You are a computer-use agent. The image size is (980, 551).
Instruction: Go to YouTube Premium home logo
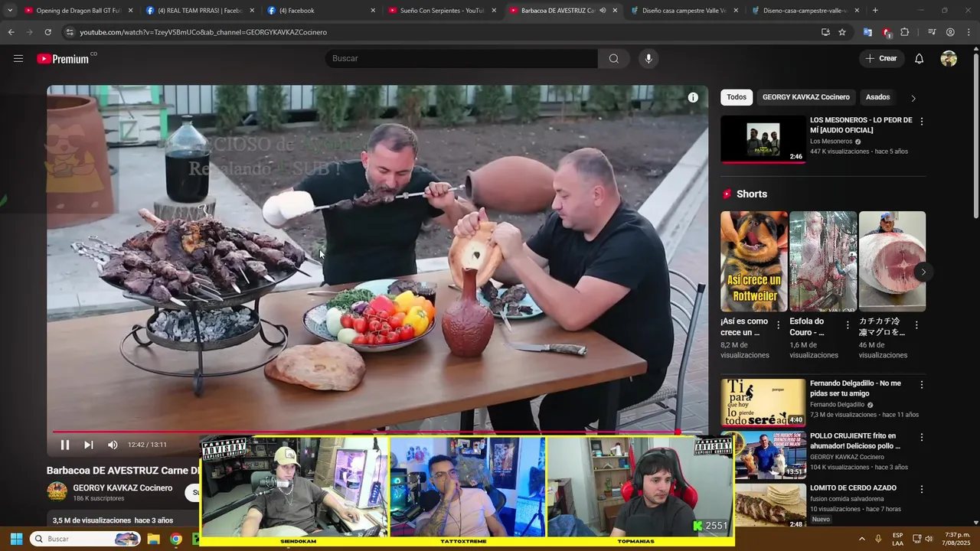64,58
